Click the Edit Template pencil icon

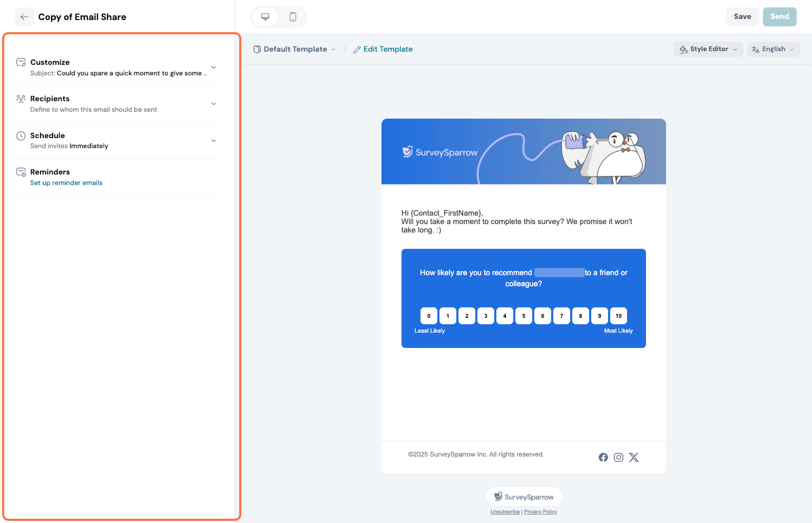click(x=357, y=50)
